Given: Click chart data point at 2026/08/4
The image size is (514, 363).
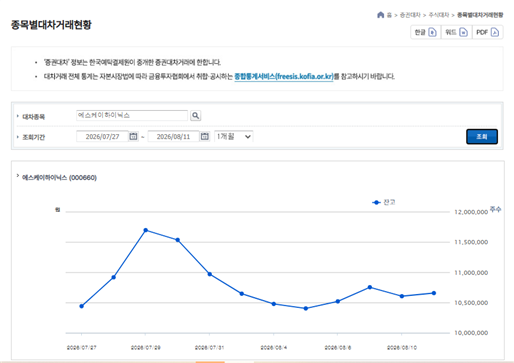Looking at the screenshot, I should (x=274, y=304).
